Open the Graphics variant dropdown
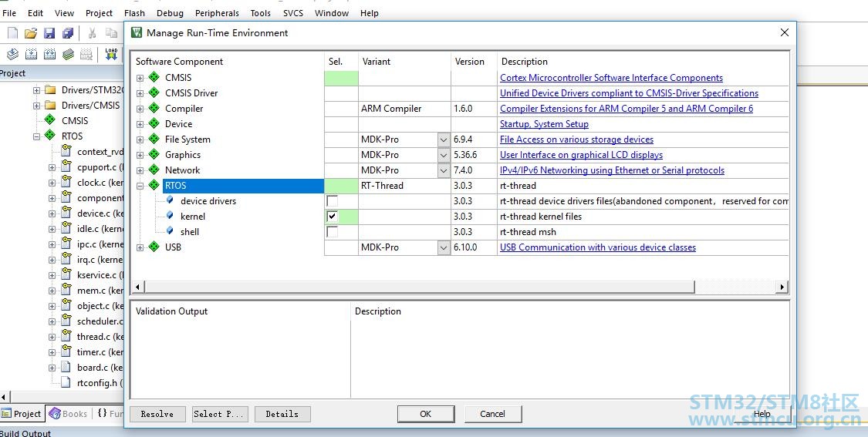Image resolution: width=868 pixels, height=437 pixels. (x=444, y=155)
